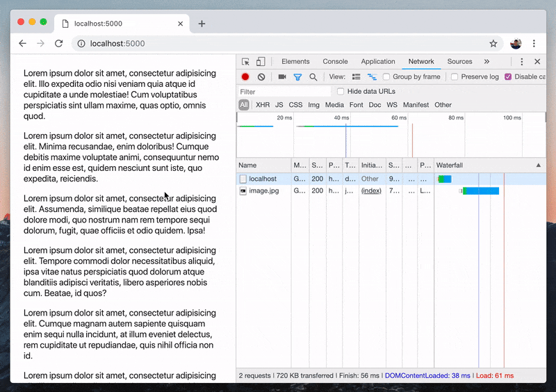The width and height of the screenshot is (556, 392).
Task: Go forward in browser history
Action: [41, 43]
